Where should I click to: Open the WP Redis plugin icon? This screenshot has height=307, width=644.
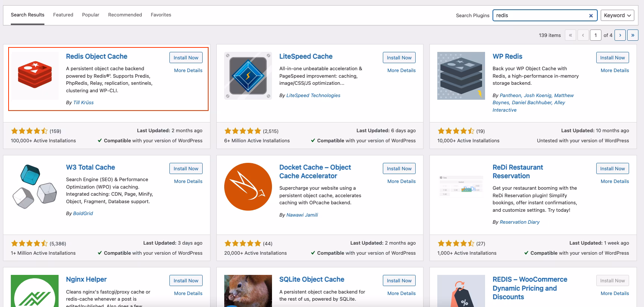coord(461,76)
